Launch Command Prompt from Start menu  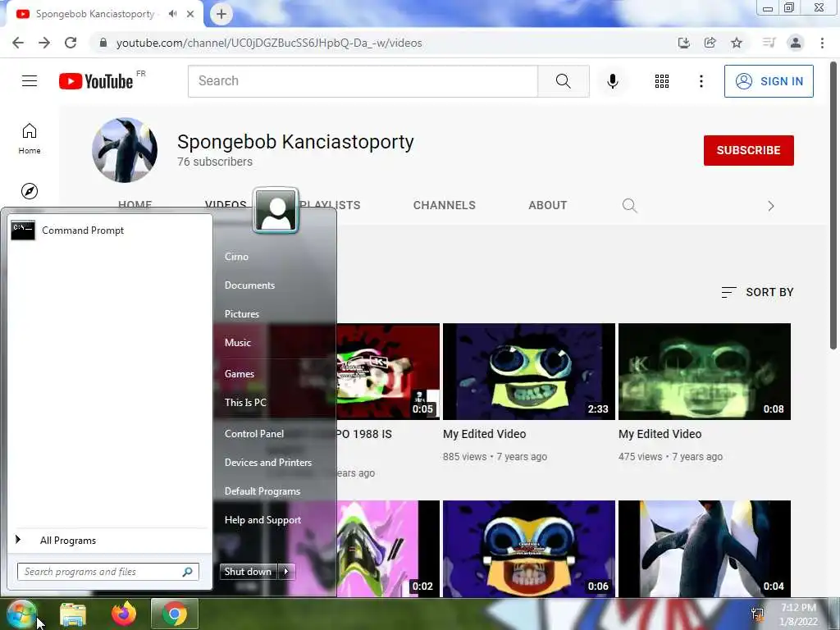109,231
